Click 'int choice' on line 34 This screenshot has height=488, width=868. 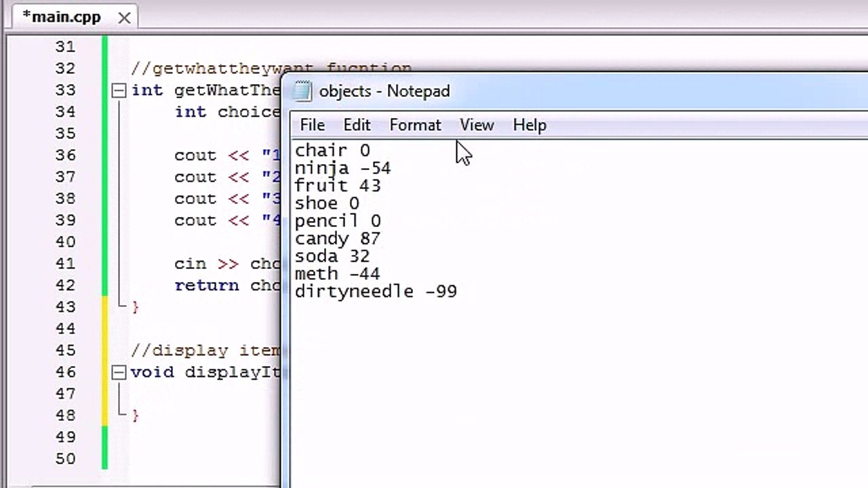(x=227, y=112)
